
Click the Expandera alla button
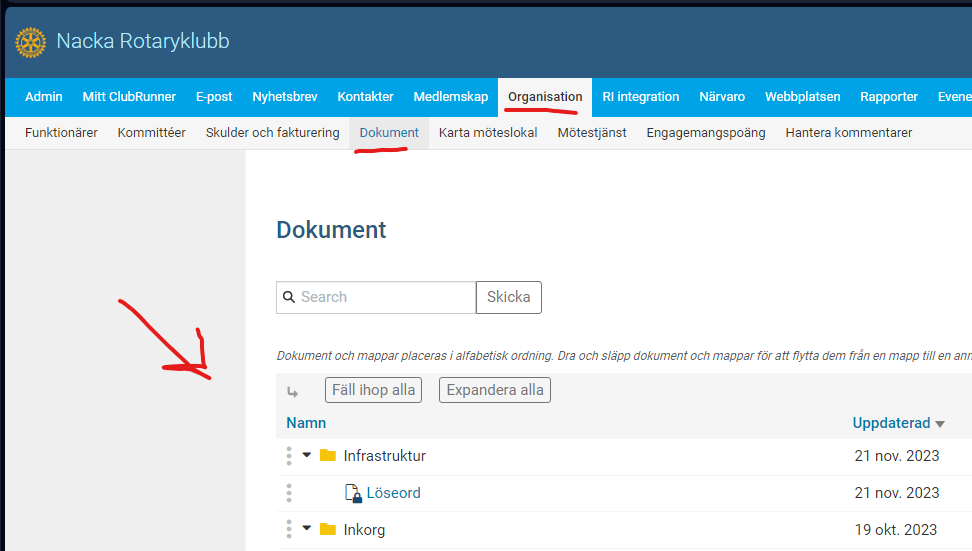[495, 390]
